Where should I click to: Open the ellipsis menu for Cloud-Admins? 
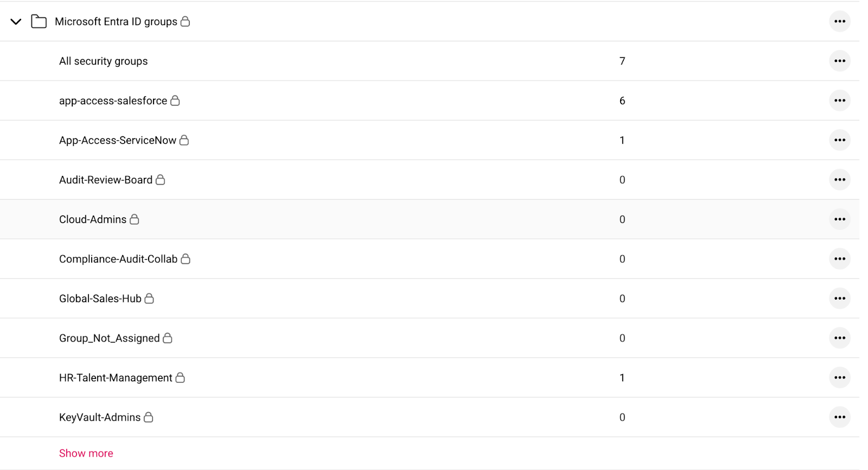pyautogui.click(x=839, y=219)
